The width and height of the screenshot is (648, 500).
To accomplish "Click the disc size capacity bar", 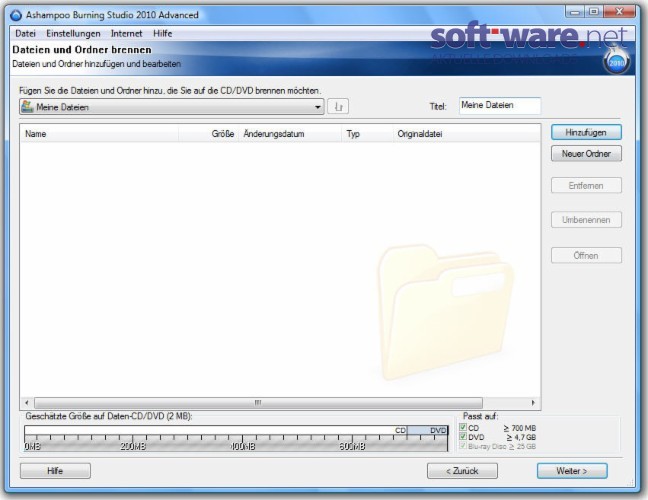I will [x=236, y=438].
